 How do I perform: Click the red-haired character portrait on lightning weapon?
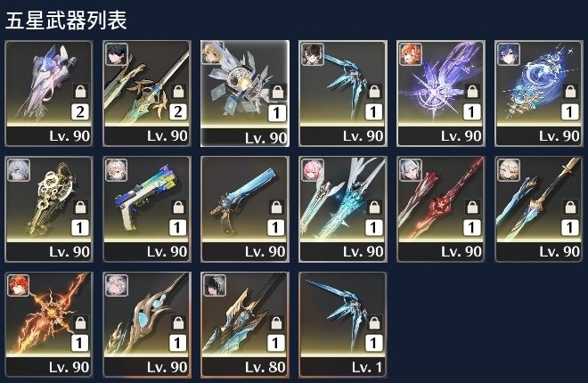pyautogui.click(x=19, y=286)
